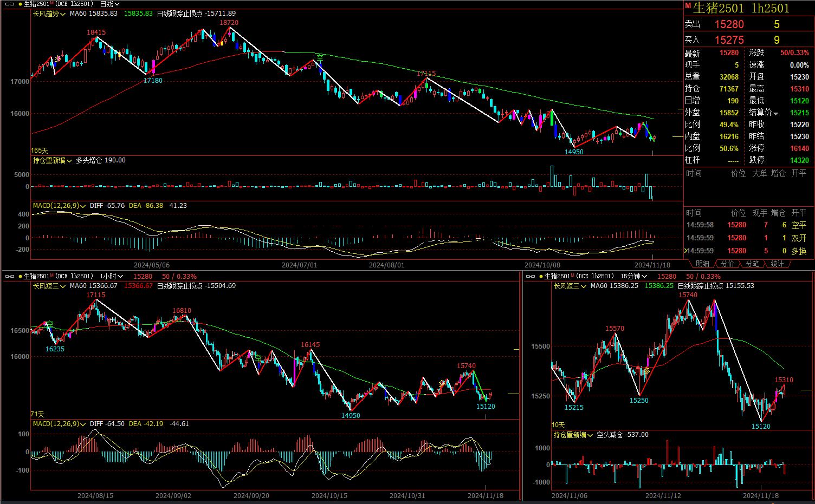815x504 pixels.
Task: Switch to the 统计 tab
Action: (x=777, y=264)
